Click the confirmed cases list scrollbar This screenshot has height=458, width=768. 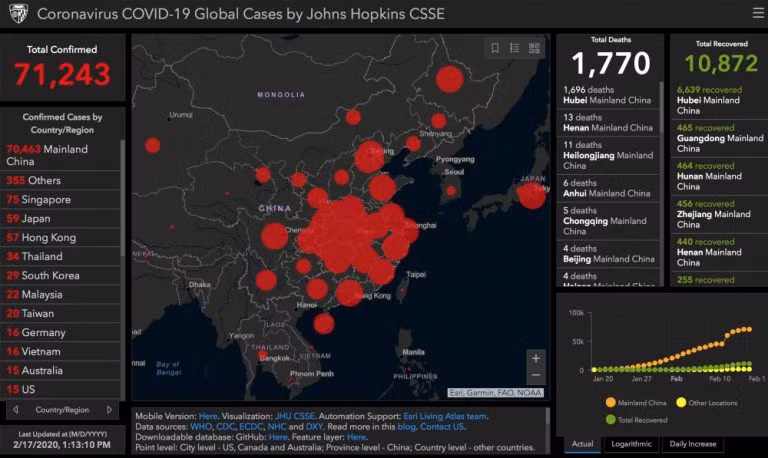click(x=122, y=197)
